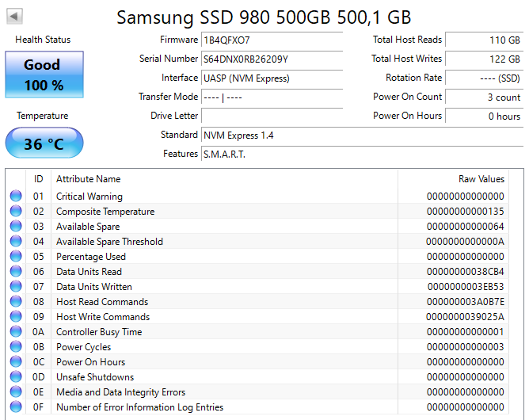
Task: Click the Serial Number field
Action: [x=272, y=59]
